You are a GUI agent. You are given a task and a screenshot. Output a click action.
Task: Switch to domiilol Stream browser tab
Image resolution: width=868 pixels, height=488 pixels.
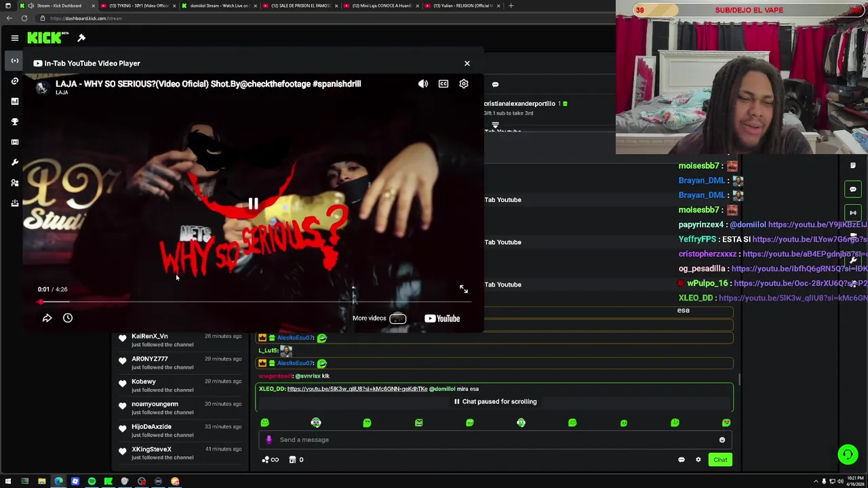coord(219,5)
